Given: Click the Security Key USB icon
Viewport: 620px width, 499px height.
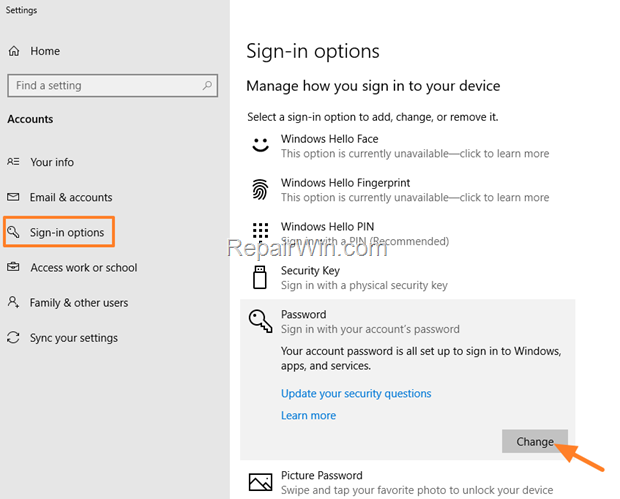Looking at the screenshot, I should (x=260, y=277).
